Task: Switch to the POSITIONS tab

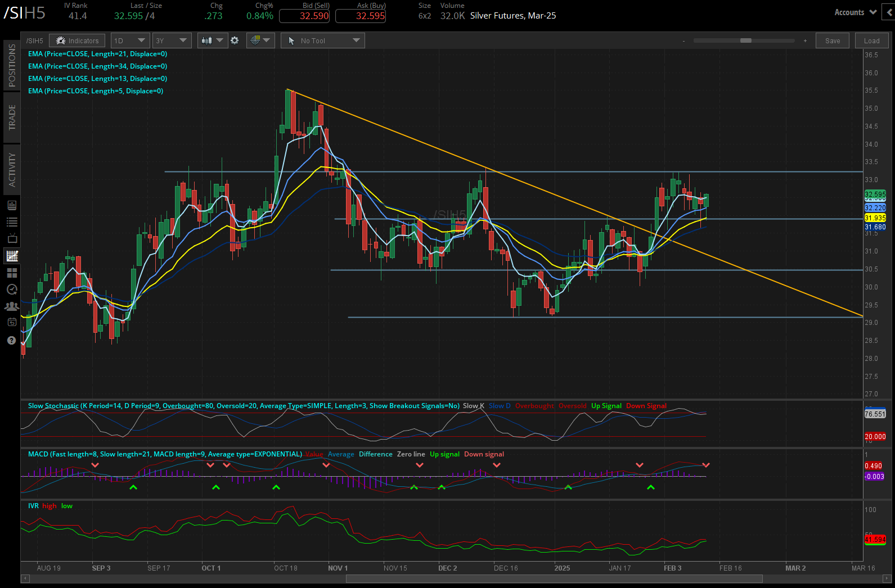Action: [12, 65]
